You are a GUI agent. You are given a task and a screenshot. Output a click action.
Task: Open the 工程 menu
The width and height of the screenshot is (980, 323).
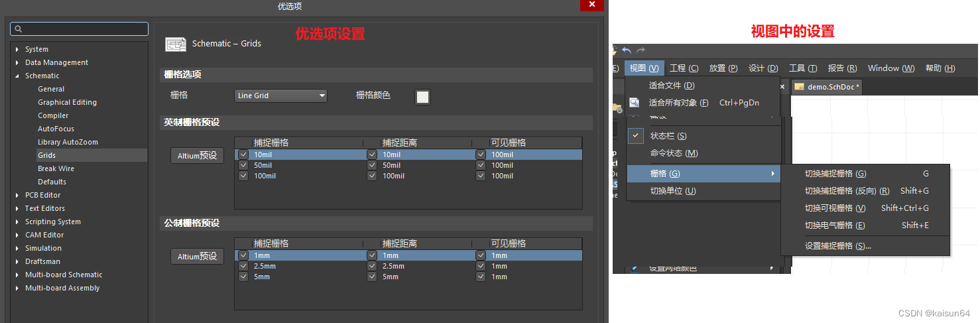click(684, 68)
